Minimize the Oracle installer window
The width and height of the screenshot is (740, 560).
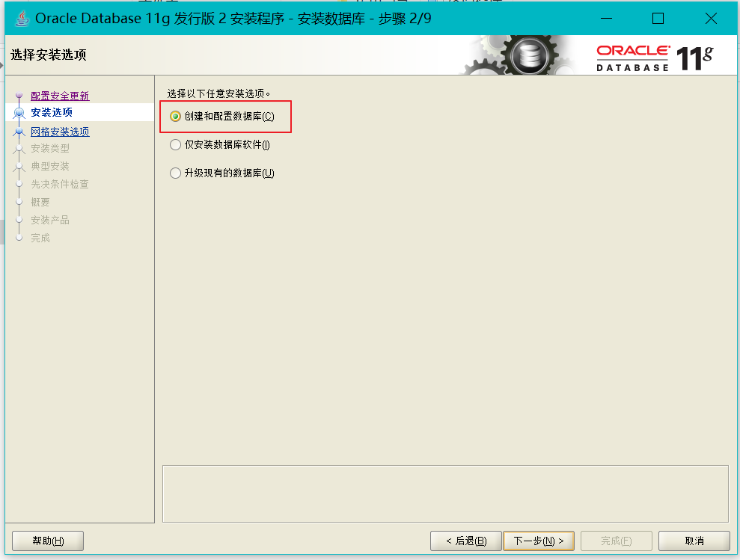tap(607, 19)
